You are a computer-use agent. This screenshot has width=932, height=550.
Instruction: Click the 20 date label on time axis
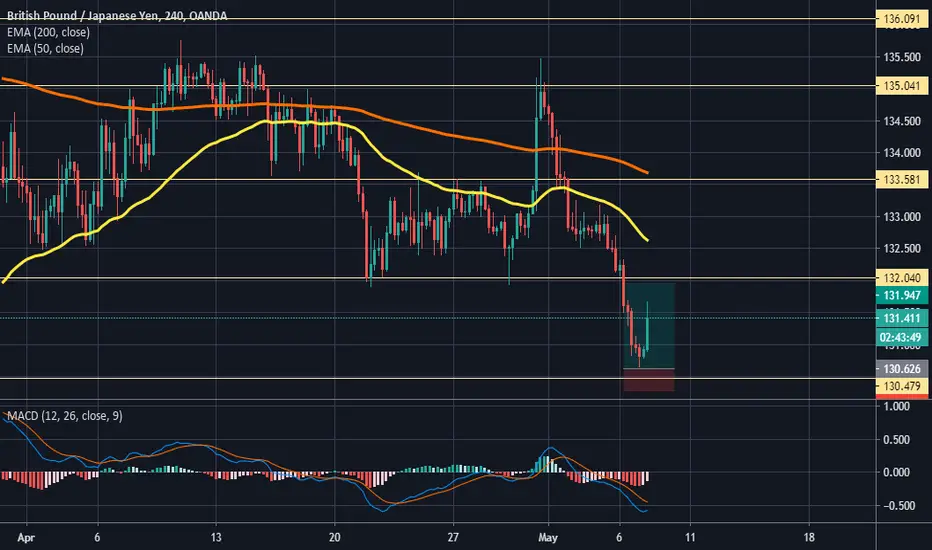tap(335, 538)
